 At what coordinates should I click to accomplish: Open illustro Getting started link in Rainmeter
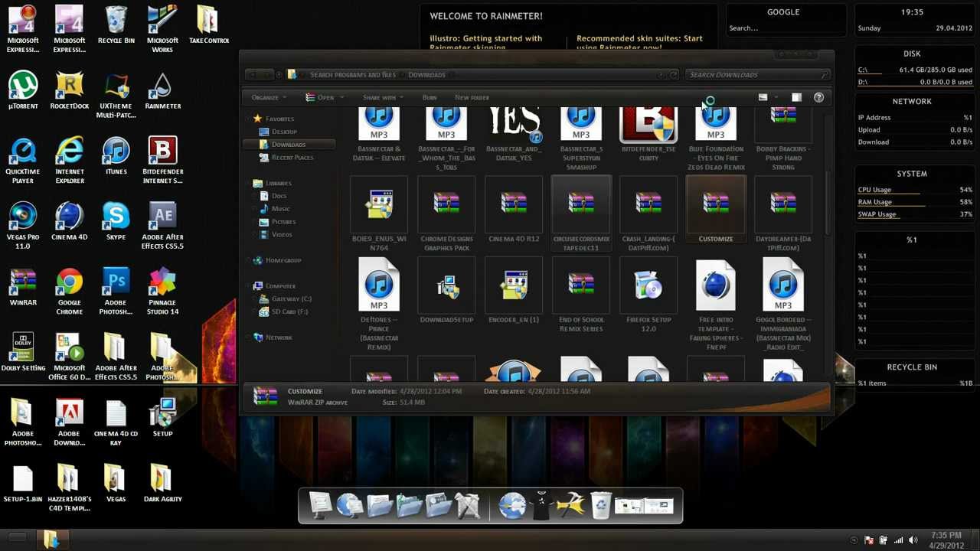pos(485,43)
